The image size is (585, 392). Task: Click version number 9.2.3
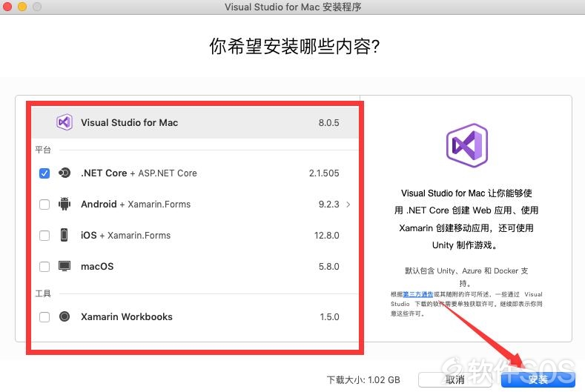coord(328,205)
